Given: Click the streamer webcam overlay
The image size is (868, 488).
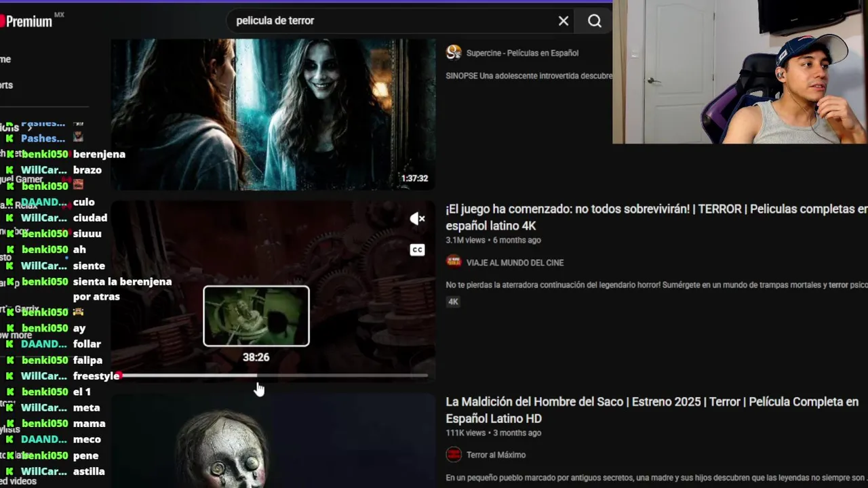Looking at the screenshot, I should point(740,72).
